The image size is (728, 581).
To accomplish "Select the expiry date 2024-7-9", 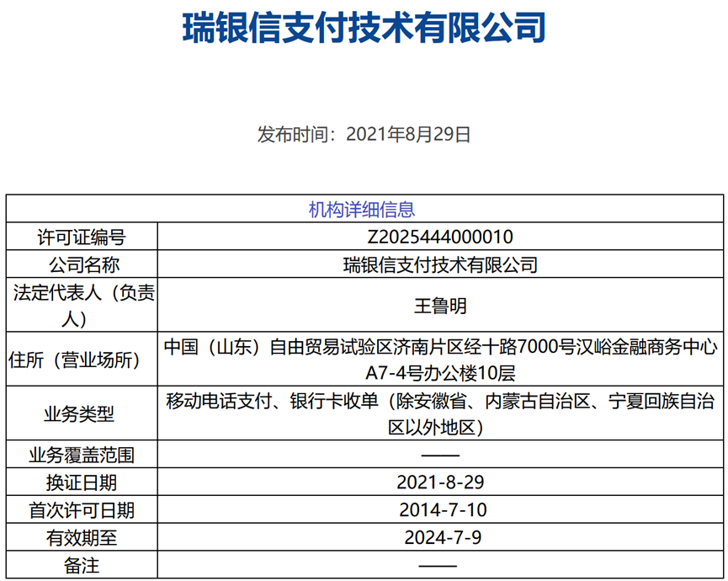I will [x=443, y=537].
